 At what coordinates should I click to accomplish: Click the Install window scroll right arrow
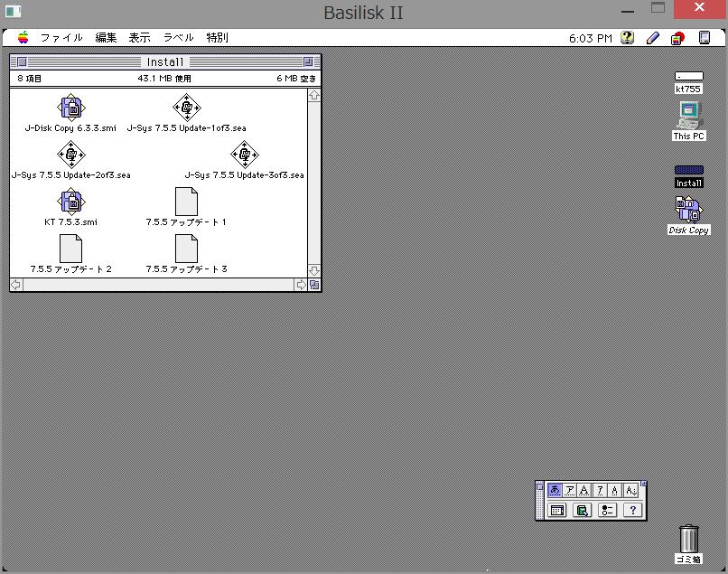pos(301,285)
